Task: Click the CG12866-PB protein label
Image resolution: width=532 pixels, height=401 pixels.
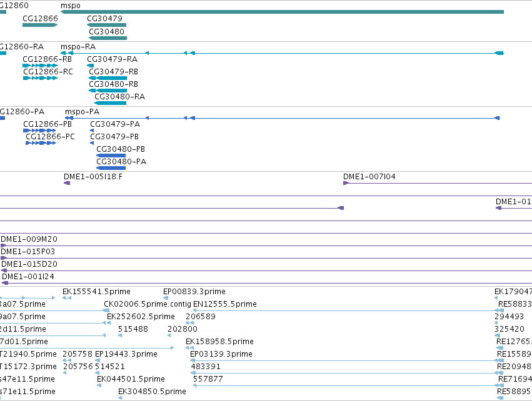Action: click(x=48, y=124)
